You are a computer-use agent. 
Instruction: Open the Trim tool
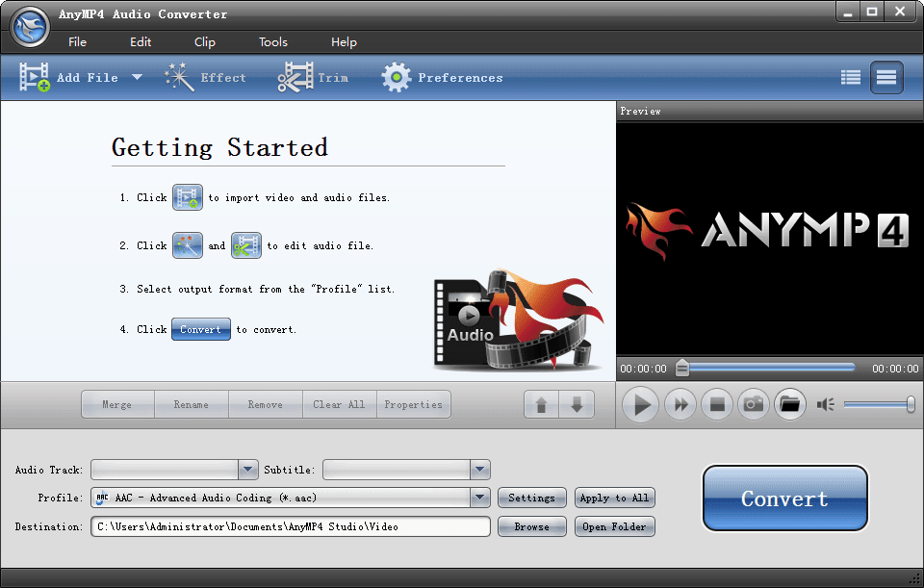coord(313,77)
